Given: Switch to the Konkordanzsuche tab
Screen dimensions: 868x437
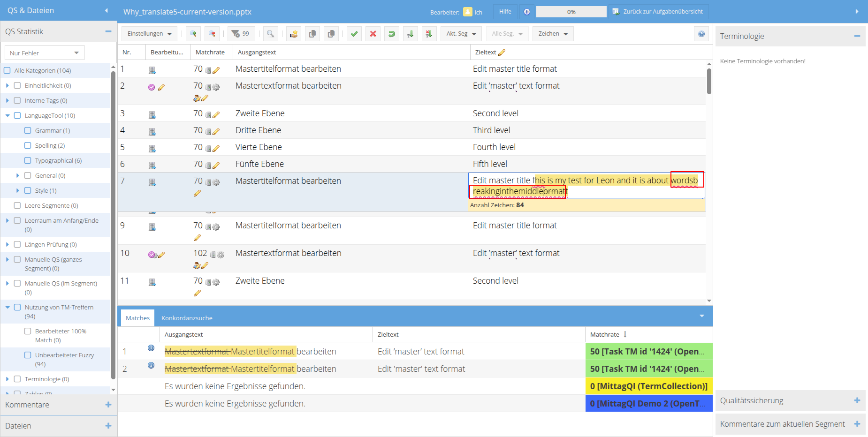Looking at the screenshot, I should click(187, 318).
